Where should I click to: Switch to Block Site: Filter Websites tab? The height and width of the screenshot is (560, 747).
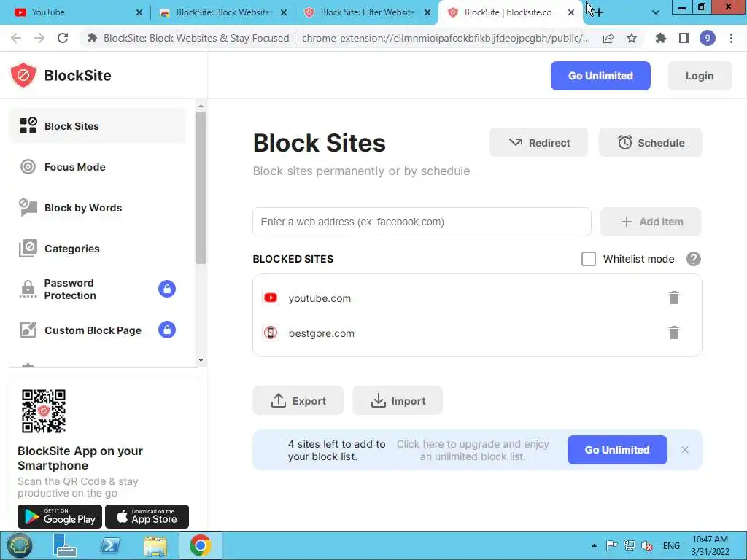[x=367, y=12]
